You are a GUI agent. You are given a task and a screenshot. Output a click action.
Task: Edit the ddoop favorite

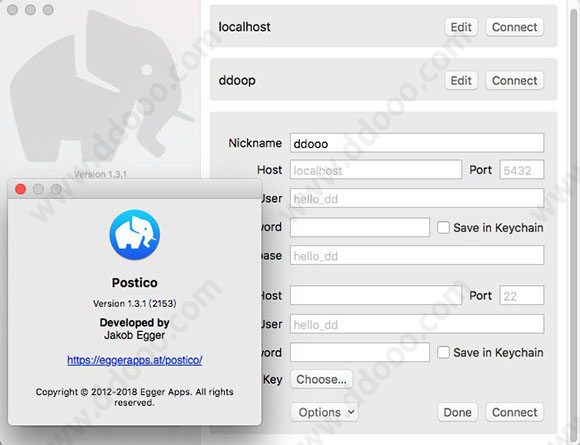coord(461,80)
